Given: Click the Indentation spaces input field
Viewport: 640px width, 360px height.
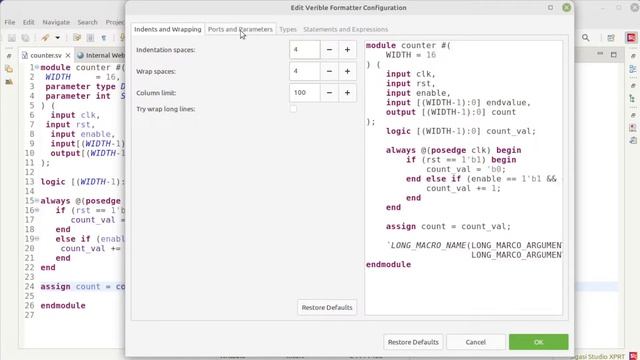Looking at the screenshot, I should coord(305,50).
